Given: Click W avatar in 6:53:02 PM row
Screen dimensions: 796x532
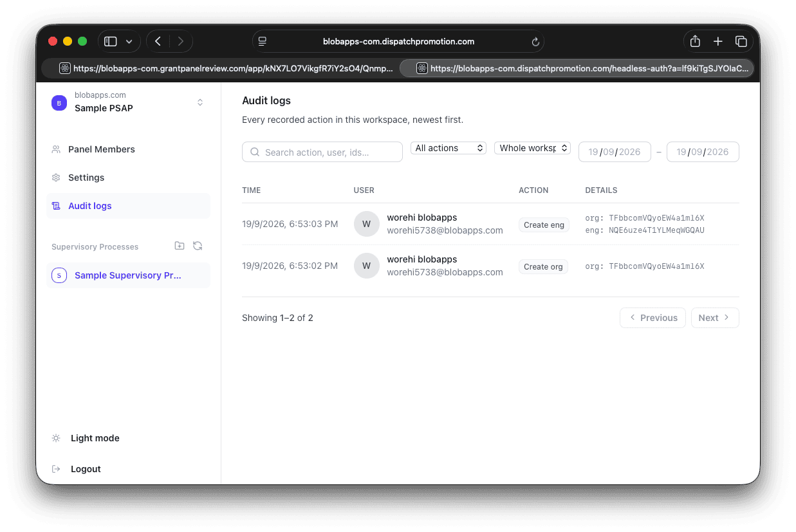Looking at the screenshot, I should pos(367,266).
